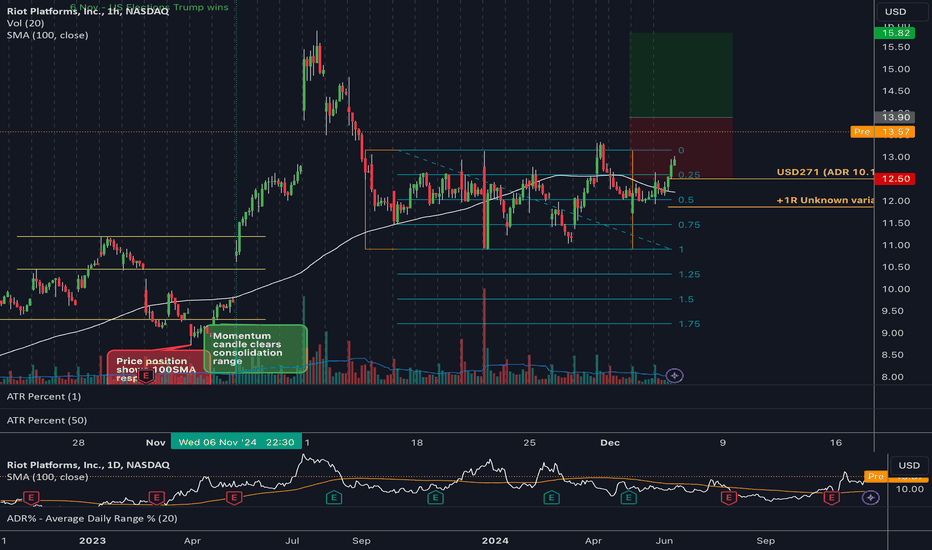
Task: Click the green profit zone of the long position
Action: (681, 75)
